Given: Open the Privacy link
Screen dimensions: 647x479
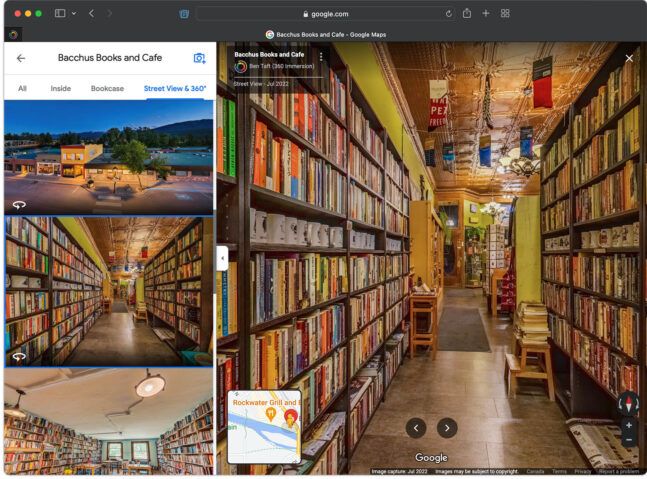Looking at the screenshot, I should 583,471.
